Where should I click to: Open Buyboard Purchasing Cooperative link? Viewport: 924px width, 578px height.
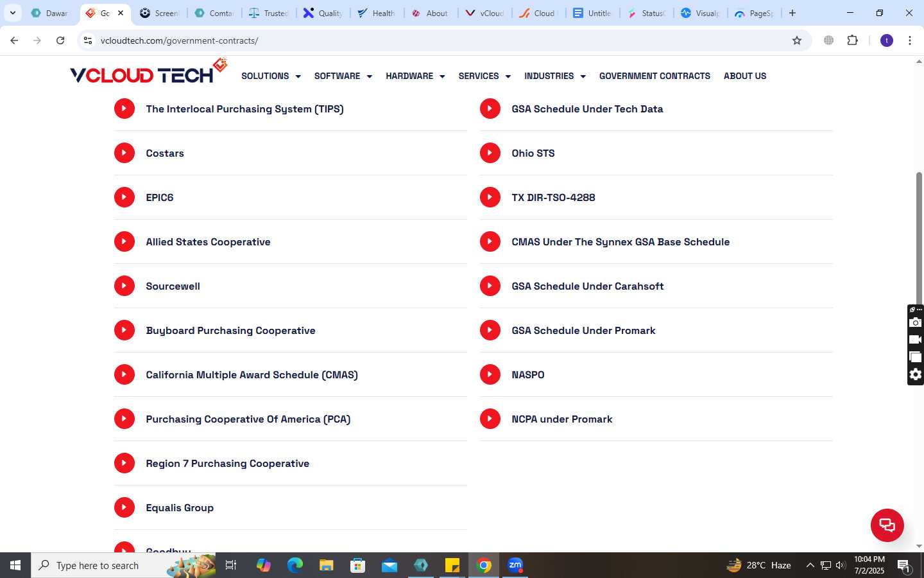click(230, 330)
